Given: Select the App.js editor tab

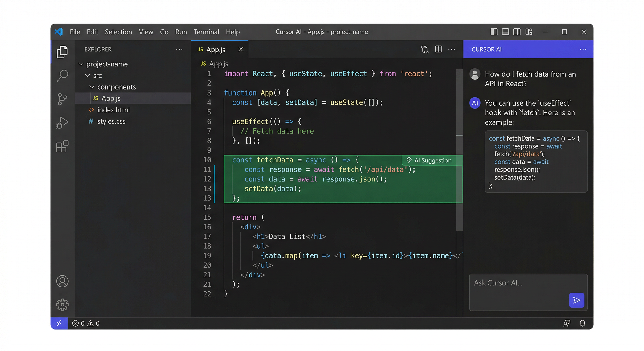Looking at the screenshot, I should 215,49.
